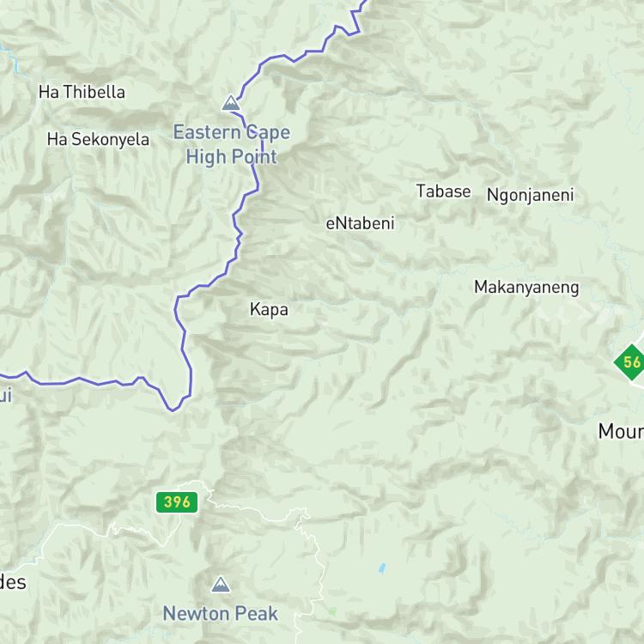
Task: Click the green 396 route shield
Action: [177, 502]
